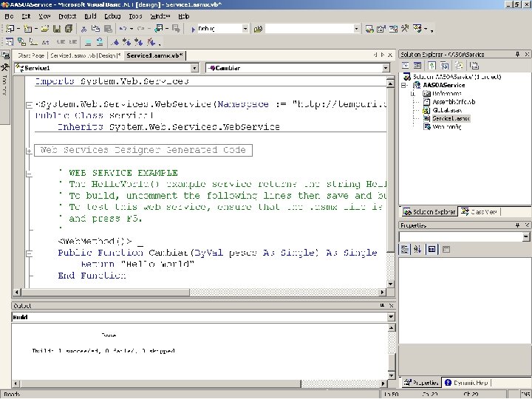Click the Save icon in the toolbar
The width and height of the screenshot is (532, 399).
point(57,29)
